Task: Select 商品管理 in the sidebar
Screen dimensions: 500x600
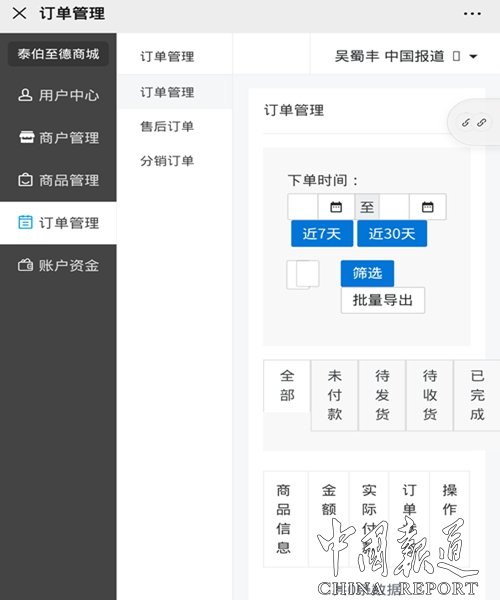Action: 58,180
